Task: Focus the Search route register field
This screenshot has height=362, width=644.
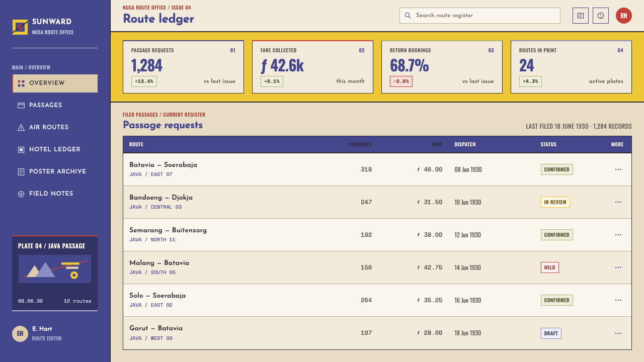Action: [480, 16]
